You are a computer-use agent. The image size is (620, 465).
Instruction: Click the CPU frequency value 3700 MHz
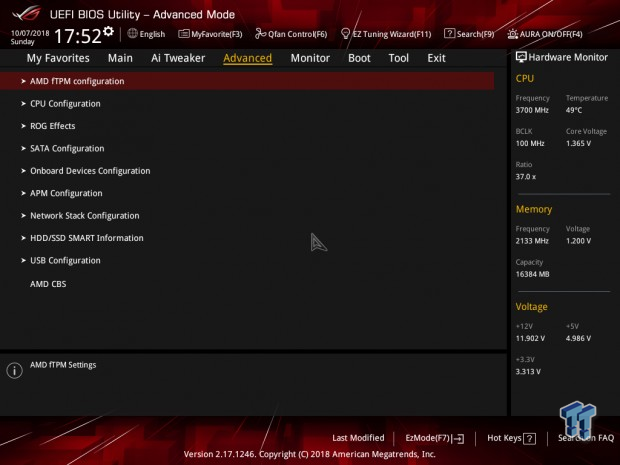coord(532,110)
